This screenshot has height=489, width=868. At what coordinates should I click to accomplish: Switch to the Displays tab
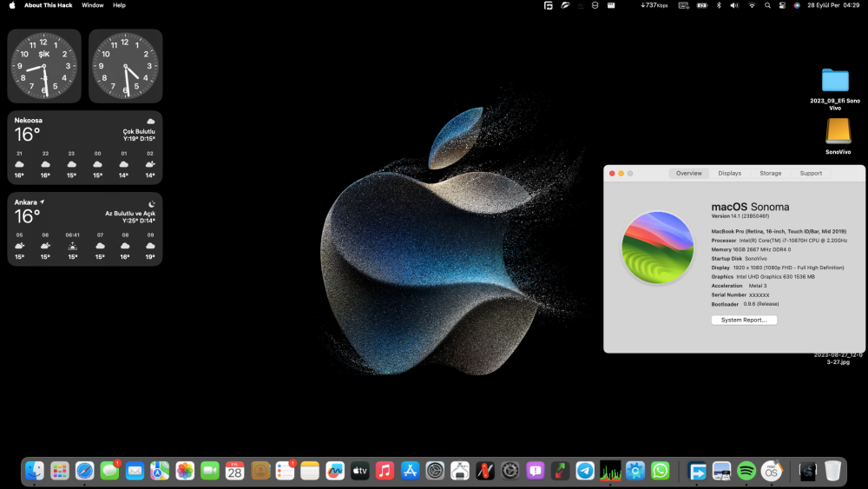[x=730, y=174]
